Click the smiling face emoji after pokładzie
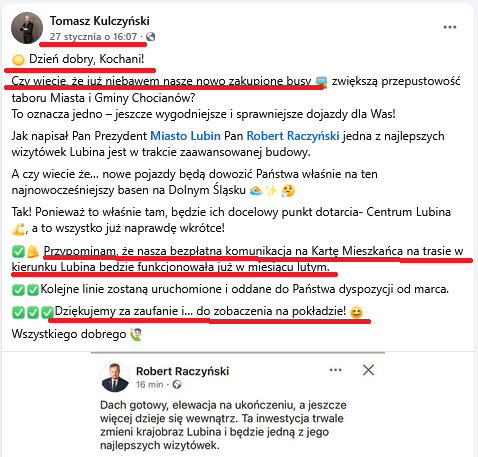The width and height of the screenshot is (478, 457). (x=356, y=312)
